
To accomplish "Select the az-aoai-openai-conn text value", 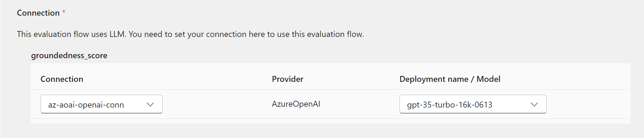I will 86,105.
